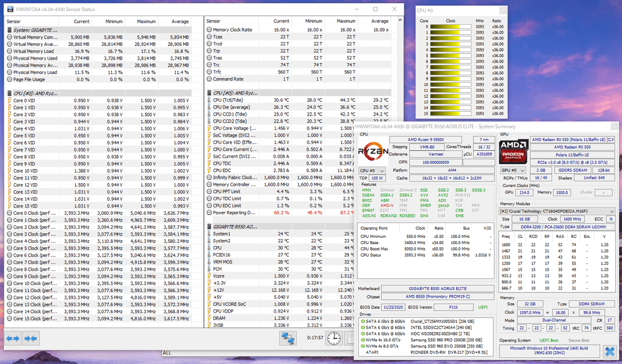Open the CPU #0 selector dropdown
Viewport: 622px width, 364px height.
pyautogui.click(x=372, y=171)
